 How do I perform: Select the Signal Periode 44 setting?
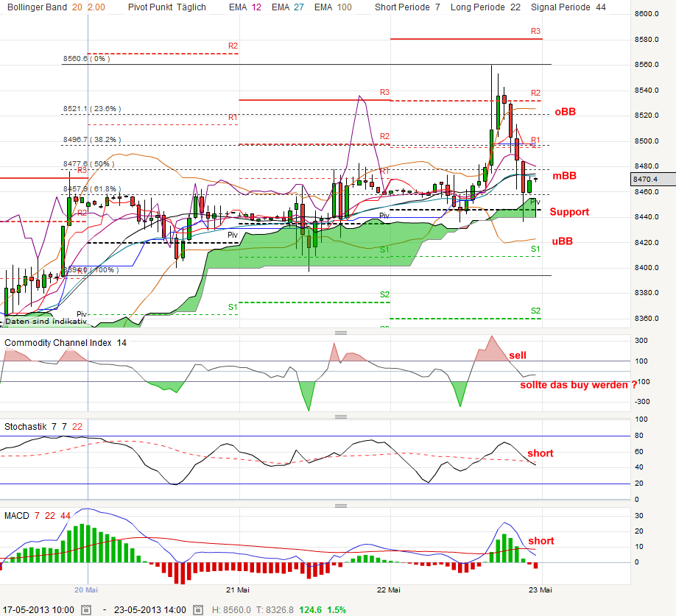(568, 7)
